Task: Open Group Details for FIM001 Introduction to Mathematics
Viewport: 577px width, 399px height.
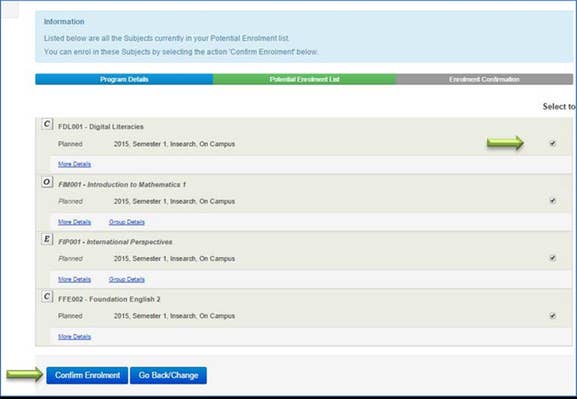Action: point(127,222)
